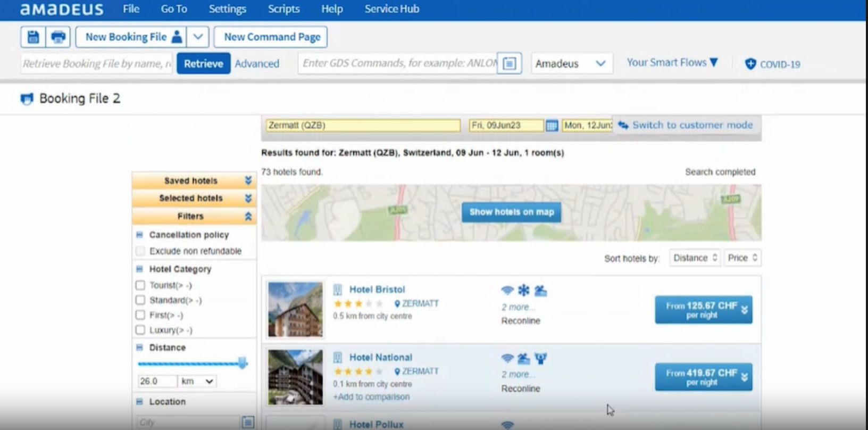The image size is (868, 430).
Task: Open the Distance sort dropdown
Action: [695, 258]
